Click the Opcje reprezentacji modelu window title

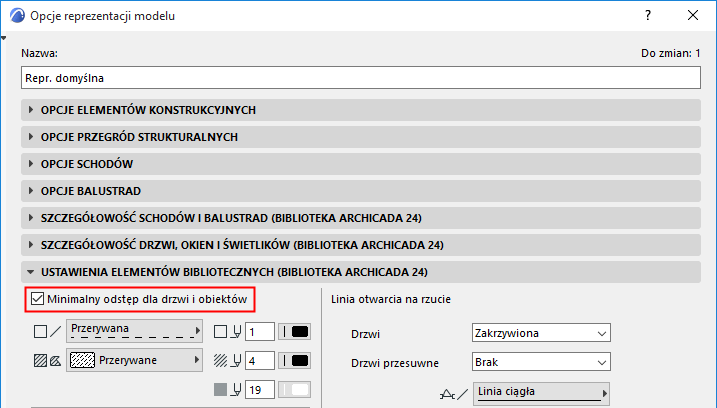102,16
